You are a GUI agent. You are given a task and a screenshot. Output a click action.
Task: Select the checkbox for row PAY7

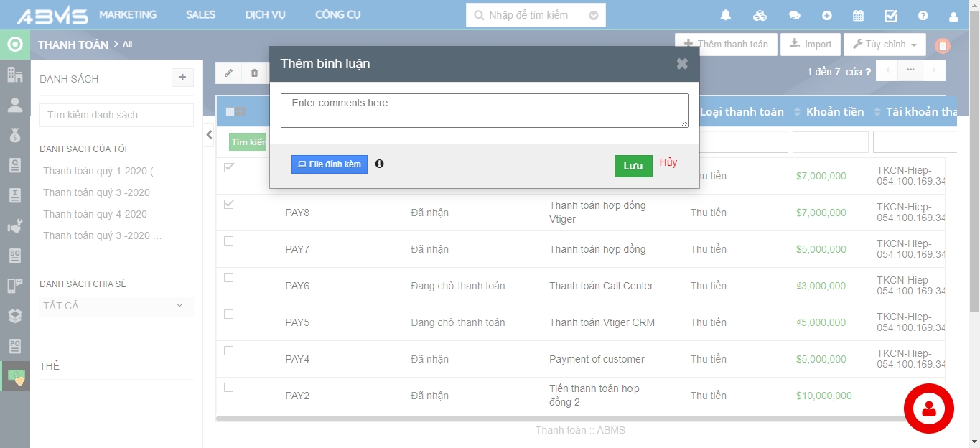(229, 241)
